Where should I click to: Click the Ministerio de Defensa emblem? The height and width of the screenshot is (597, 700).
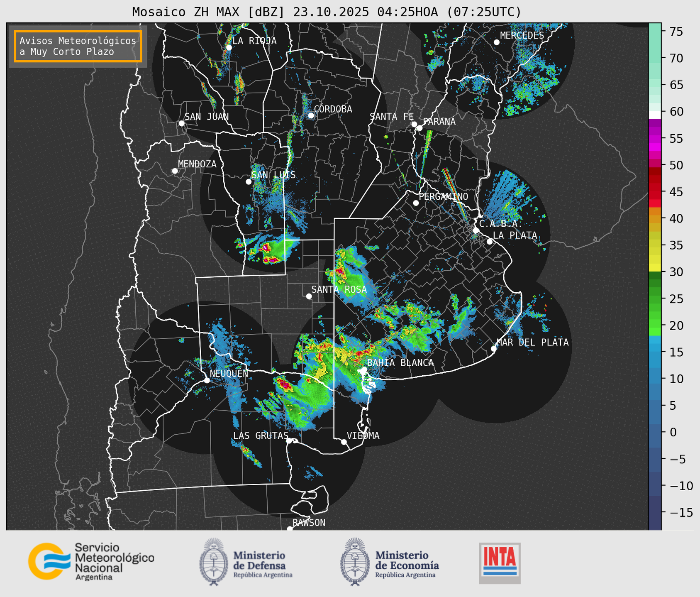click(x=214, y=562)
